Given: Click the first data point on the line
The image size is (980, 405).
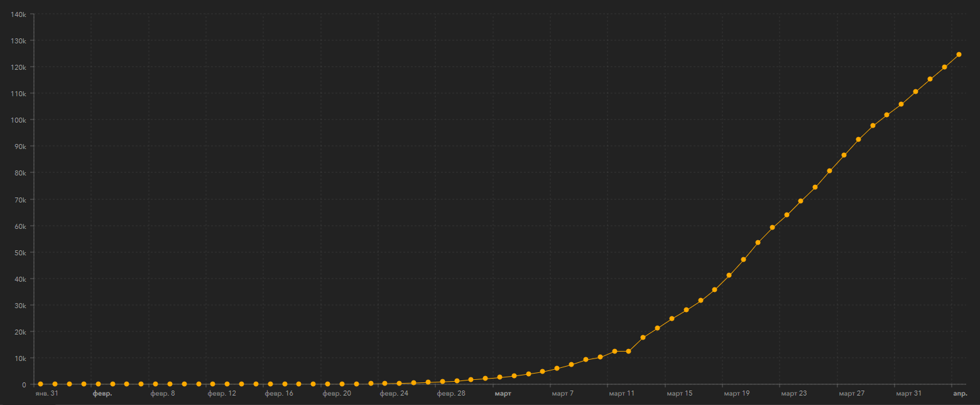Looking at the screenshot, I should pos(41,384).
